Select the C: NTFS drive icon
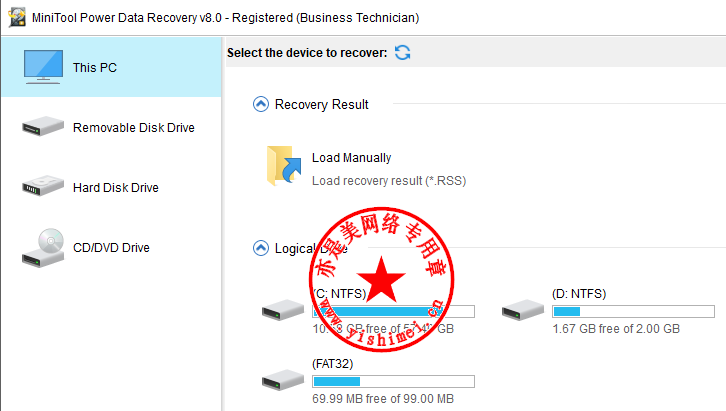This screenshot has width=726, height=411. pyautogui.click(x=283, y=310)
